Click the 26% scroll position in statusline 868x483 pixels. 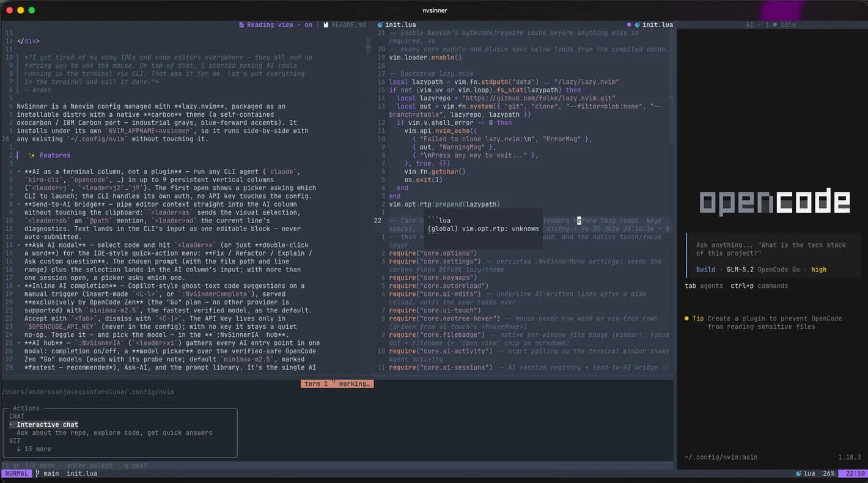(828, 473)
